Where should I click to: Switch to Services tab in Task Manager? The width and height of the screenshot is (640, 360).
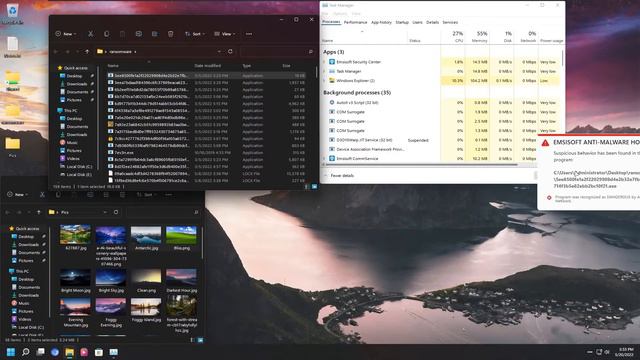pyautogui.click(x=450, y=22)
